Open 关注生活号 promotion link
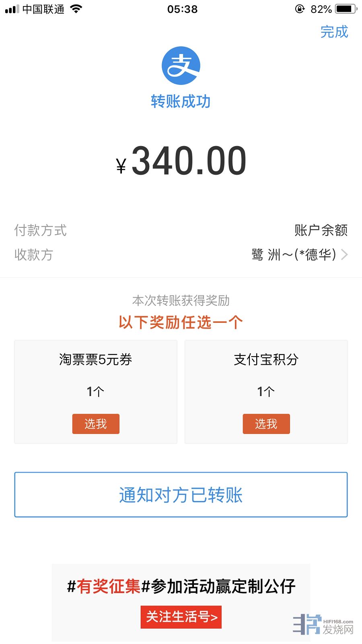Image resolution: width=362 pixels, height=644 pixels. pyautogui.click(x=181, y=617)
